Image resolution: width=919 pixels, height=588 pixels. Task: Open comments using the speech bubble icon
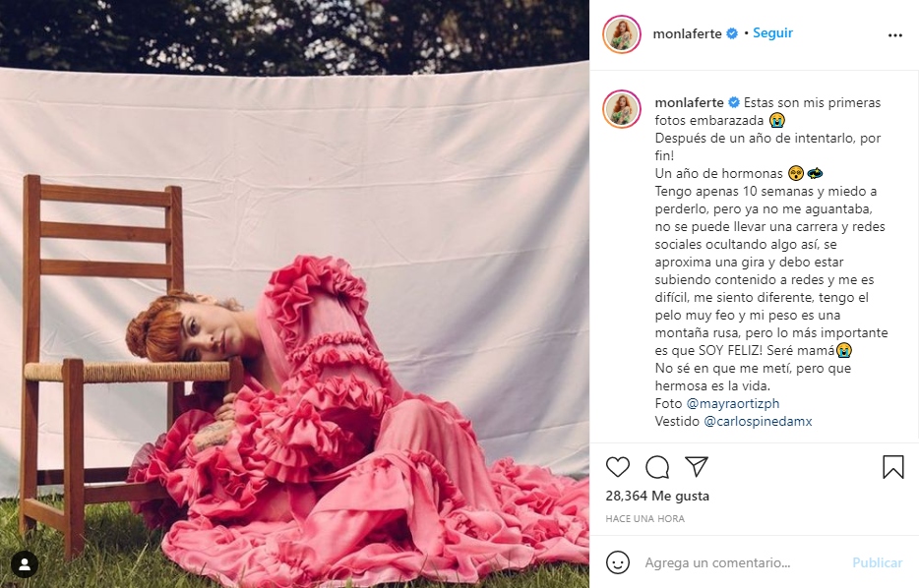click(x=657, y=467)
